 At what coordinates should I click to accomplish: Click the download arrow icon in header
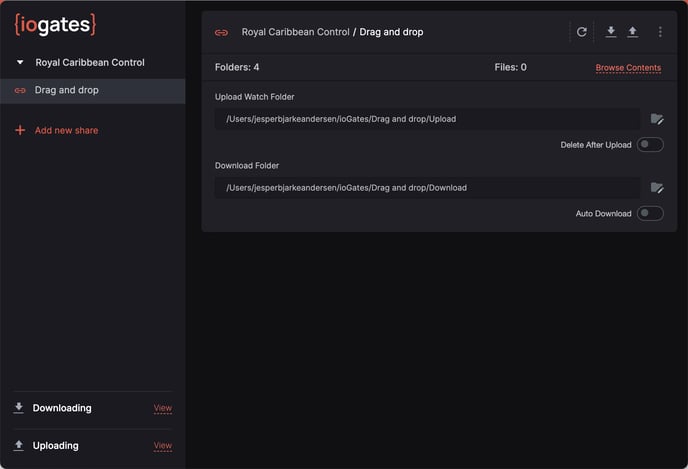(611, 32)
